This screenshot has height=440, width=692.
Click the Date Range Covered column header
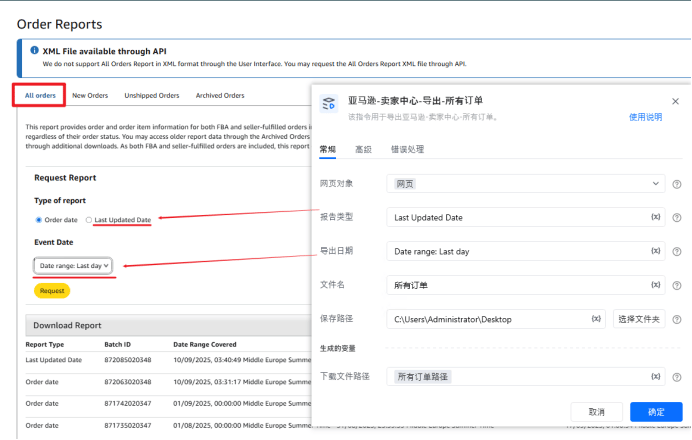[205, 344]
